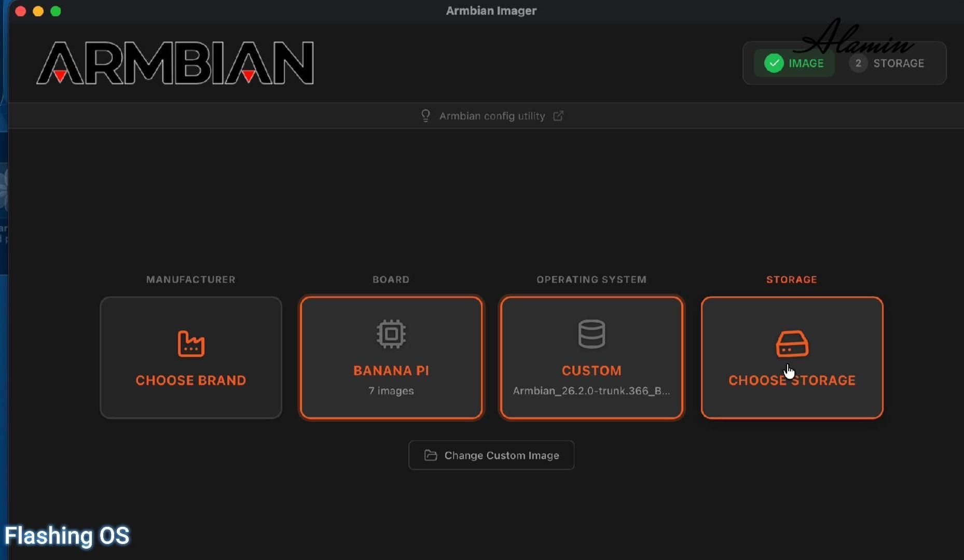Click the lightbulb tip icon
Image resolution: width=964 pixels, height=560 pixels.
pyautogui.click(x=425, y=116)
